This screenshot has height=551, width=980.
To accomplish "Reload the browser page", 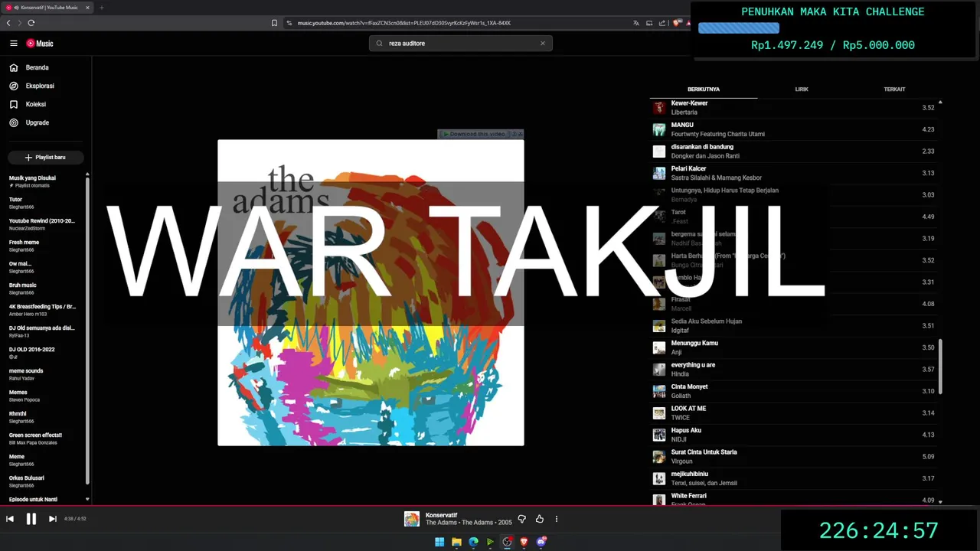I will click(x=31, y=23).
